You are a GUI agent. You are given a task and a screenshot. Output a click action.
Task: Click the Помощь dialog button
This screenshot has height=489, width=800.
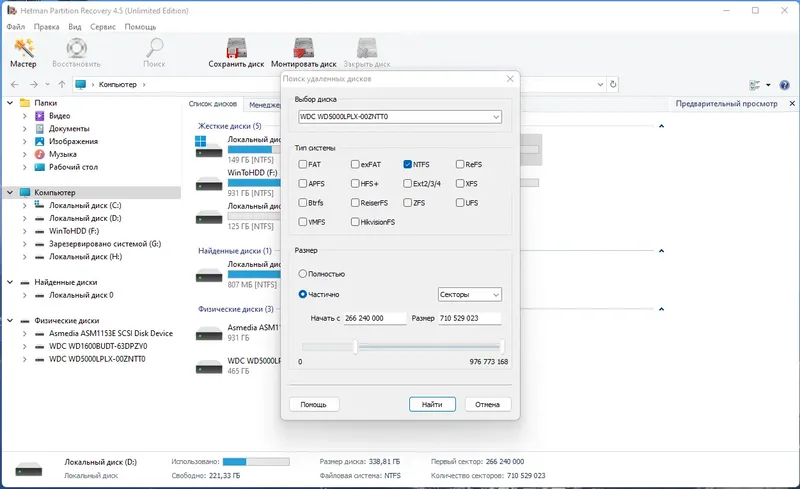tap(313, 404)
